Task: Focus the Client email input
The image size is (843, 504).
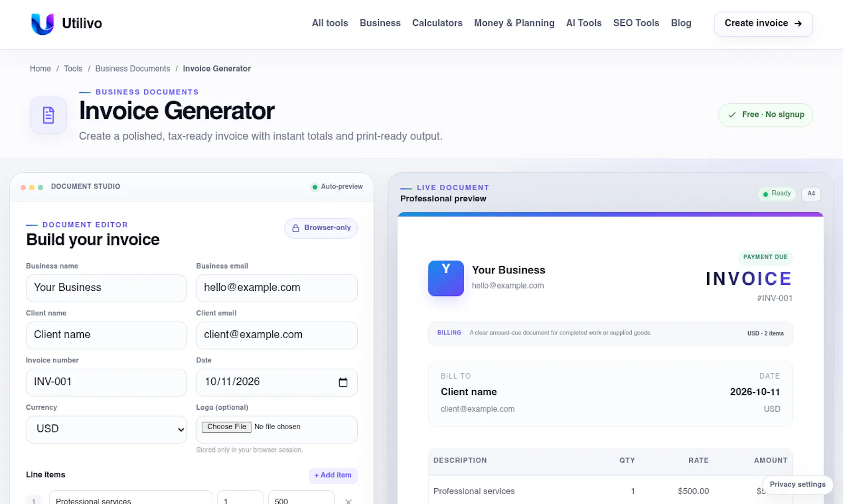Action: click(x=277, y=335)
